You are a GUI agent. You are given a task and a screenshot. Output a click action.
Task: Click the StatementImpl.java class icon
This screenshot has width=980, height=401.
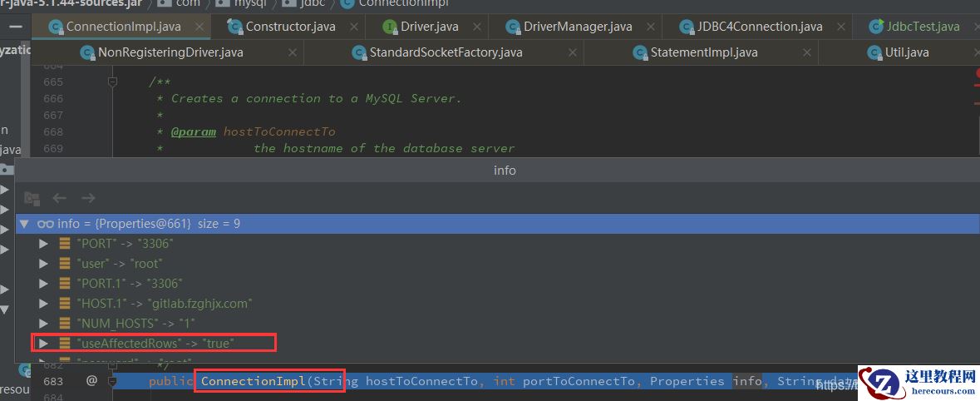(640, 52)
